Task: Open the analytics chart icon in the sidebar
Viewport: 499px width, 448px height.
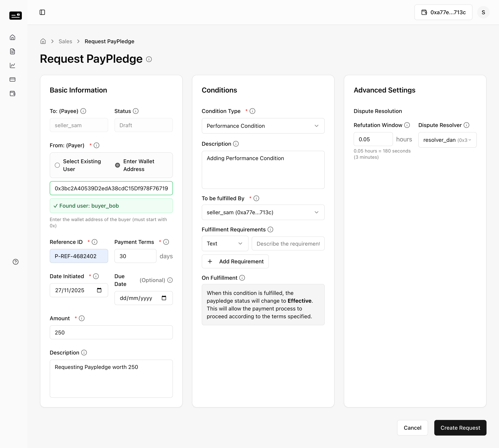Action: 12,65
